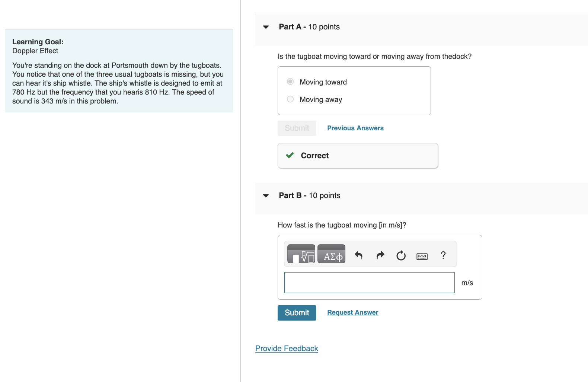Reset the answer field using the refresh icon
This screenshot has height=382, width=588.
click(x=401, y=255)
